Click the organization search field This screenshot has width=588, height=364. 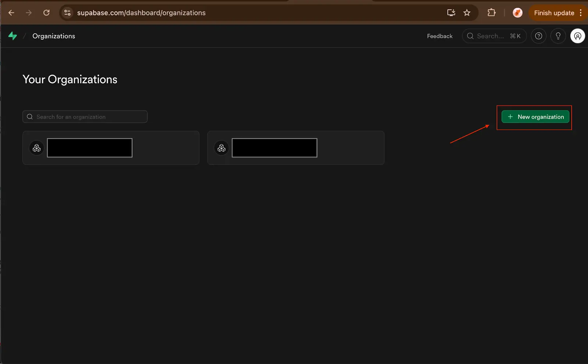point(85,116)
